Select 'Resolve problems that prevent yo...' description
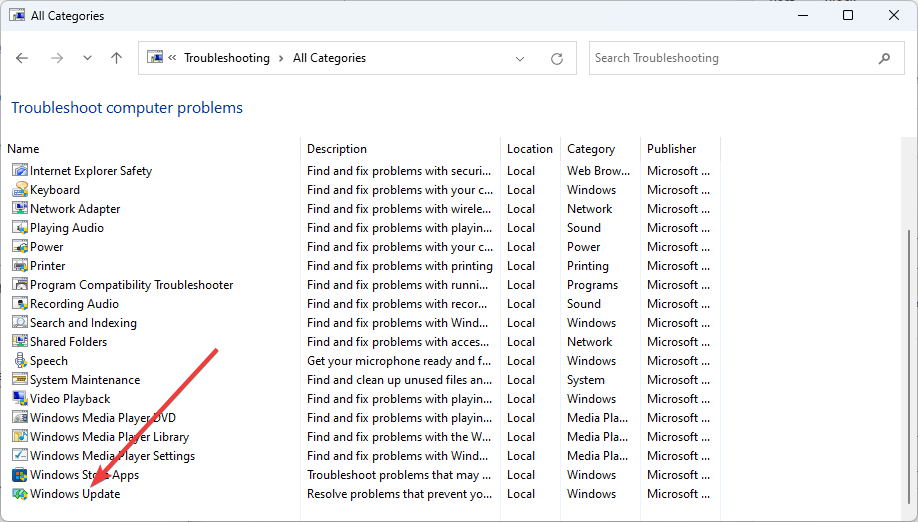This screenshot has height=522, width=918. click(x=399, y=494)
